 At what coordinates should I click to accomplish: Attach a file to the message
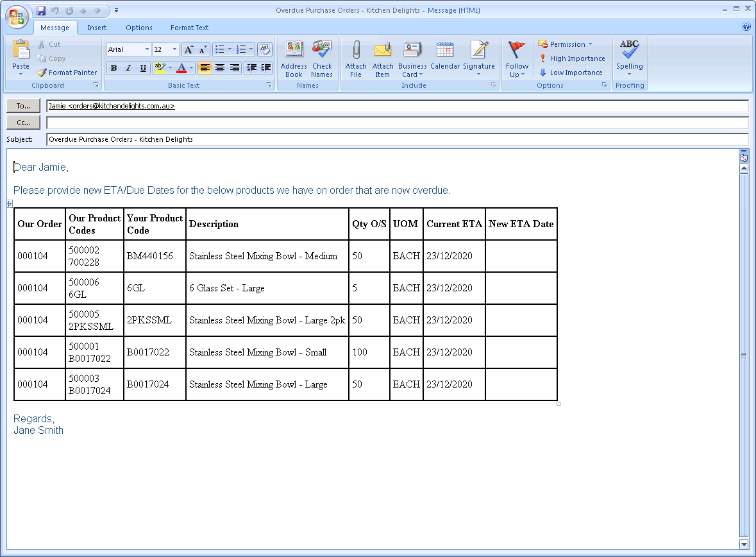355,58
